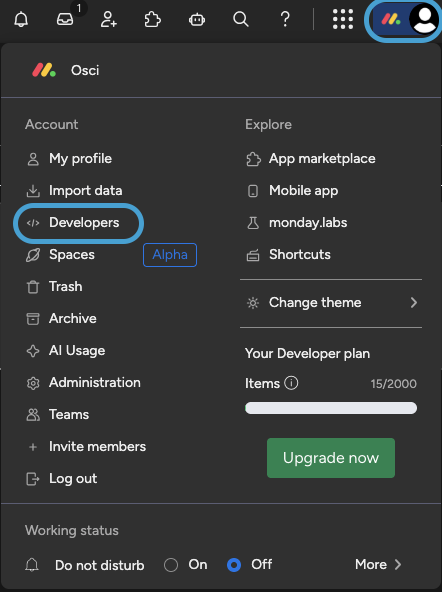Open Developers from the Account menu
442x592 pixels.
79,223
